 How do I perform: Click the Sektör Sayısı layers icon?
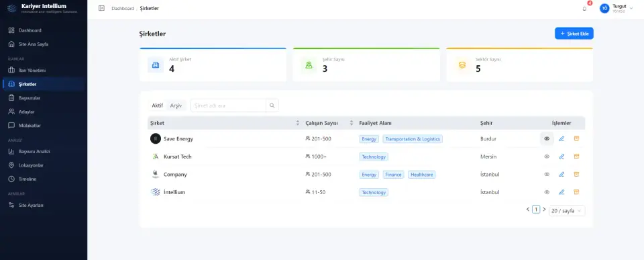[462, 65]
